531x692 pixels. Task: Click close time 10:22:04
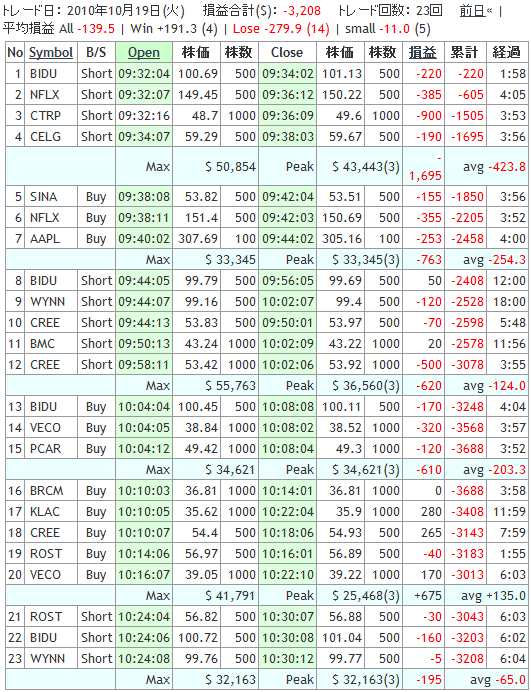pos(288,512)
